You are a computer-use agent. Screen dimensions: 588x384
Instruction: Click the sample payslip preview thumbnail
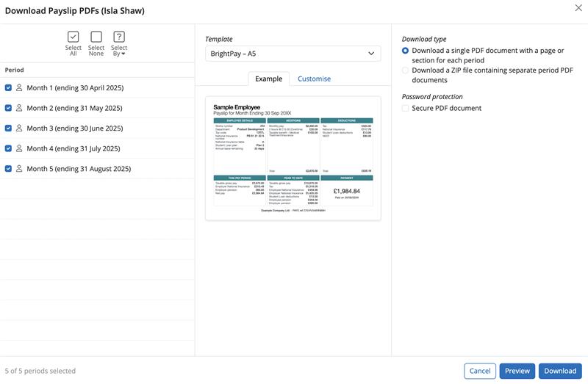pyautogui.click(x=293, y=158)
